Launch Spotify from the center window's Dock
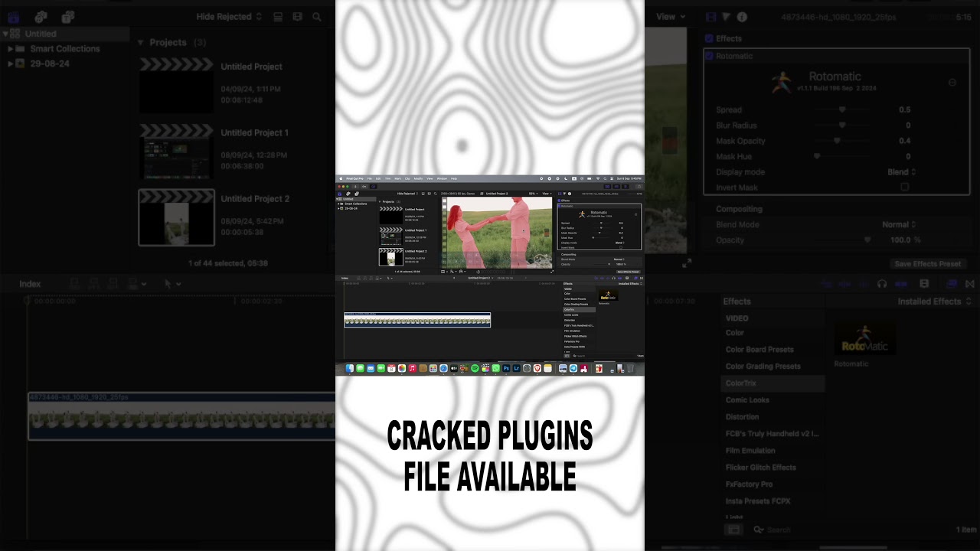 pos(475,368)
